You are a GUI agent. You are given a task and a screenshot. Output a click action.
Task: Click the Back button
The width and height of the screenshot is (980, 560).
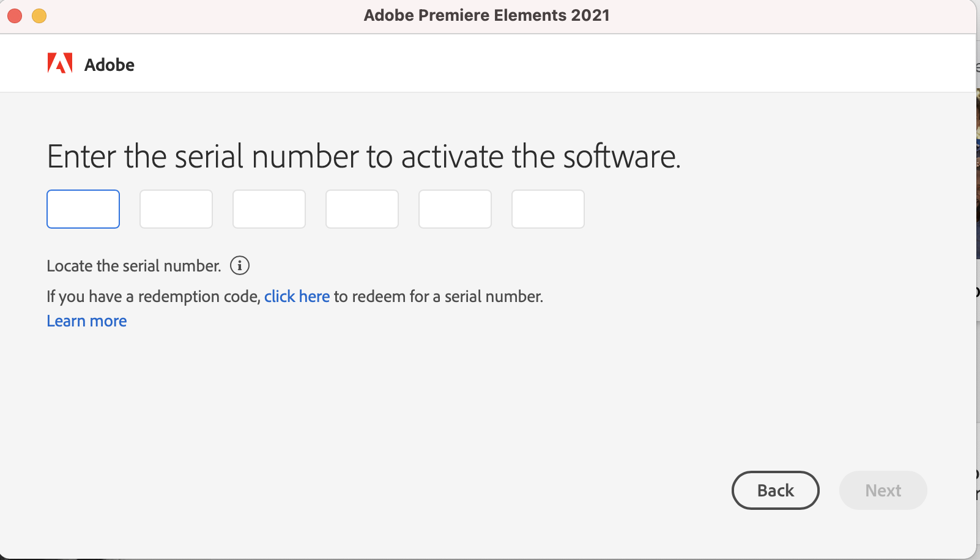pyautogui.click(x=775, y=490)
